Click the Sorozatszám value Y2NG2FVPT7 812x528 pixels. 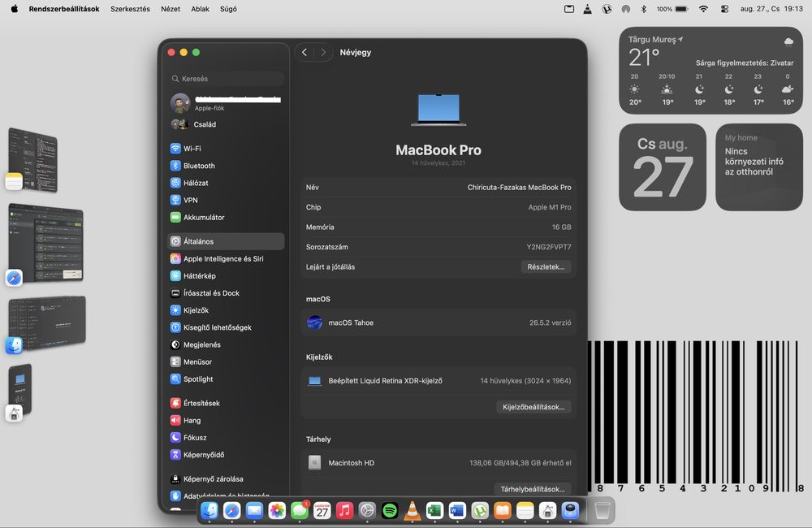tap(549, 247)
